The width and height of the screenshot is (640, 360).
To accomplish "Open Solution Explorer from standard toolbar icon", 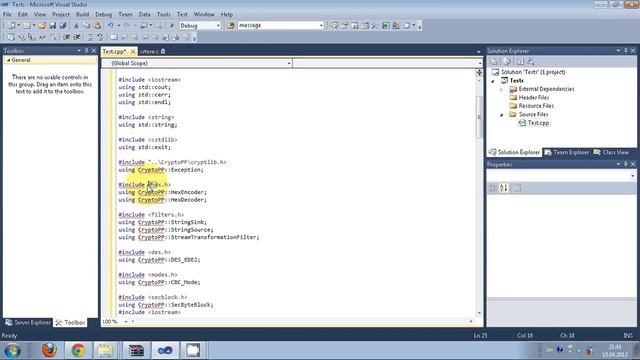I will pos(334,25).
